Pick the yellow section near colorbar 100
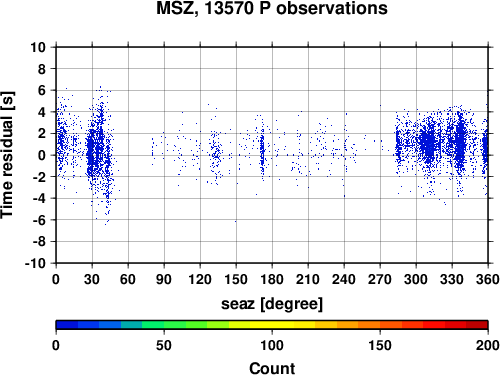 [x=272, y=325]
